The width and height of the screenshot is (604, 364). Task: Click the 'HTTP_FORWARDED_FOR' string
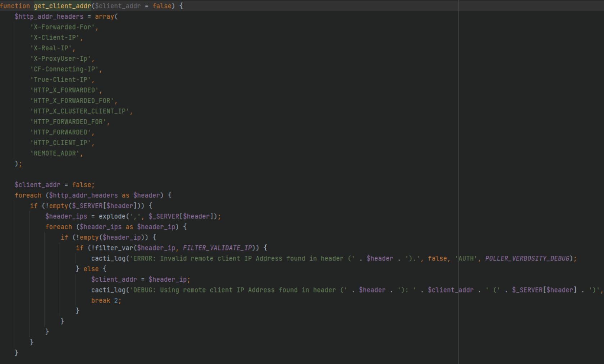pyautogui.click(x=68, y=122)
